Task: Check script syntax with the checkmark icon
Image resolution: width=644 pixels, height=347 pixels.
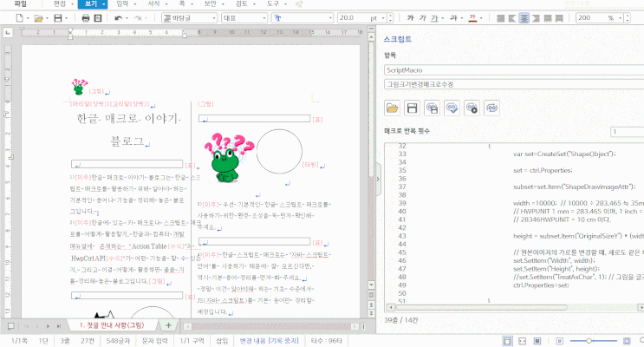Action: tap(452, 108)
